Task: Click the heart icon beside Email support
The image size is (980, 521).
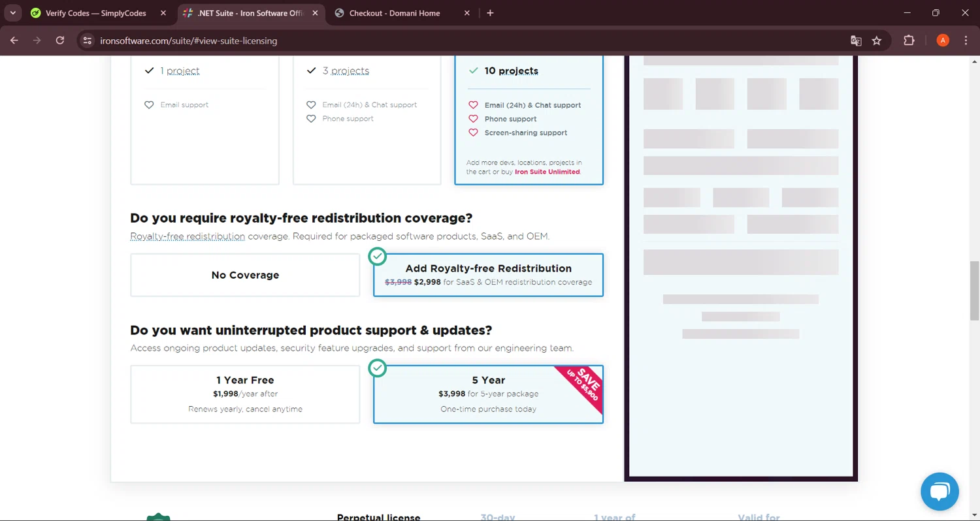Action: click(x=149, y=105)
